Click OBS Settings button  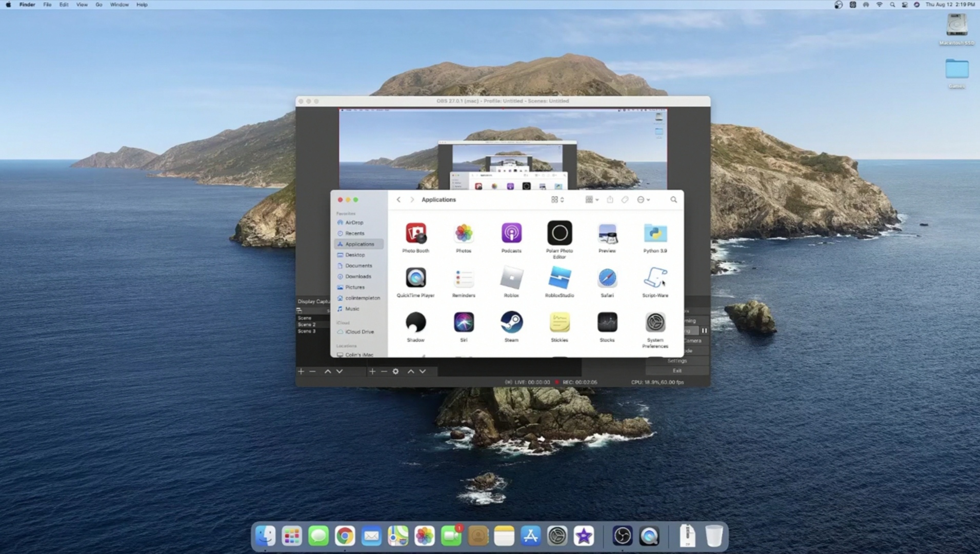(x=677, y=361)
